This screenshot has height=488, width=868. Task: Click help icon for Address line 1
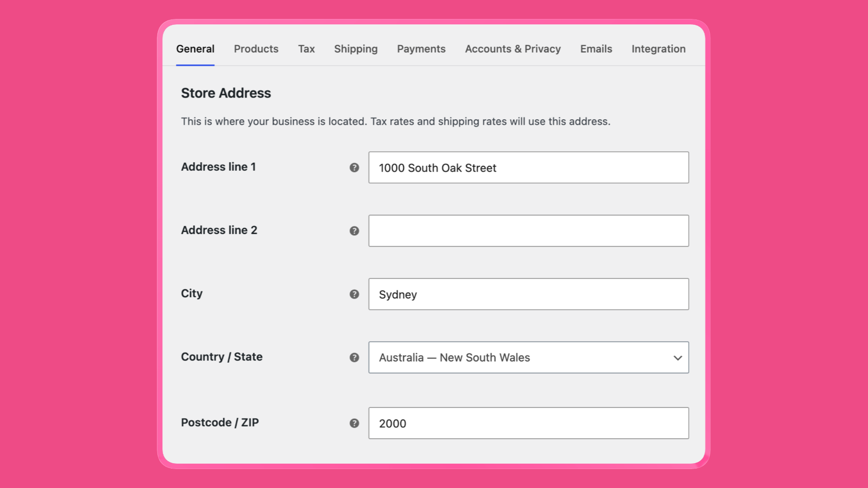(x=354, y=168)
